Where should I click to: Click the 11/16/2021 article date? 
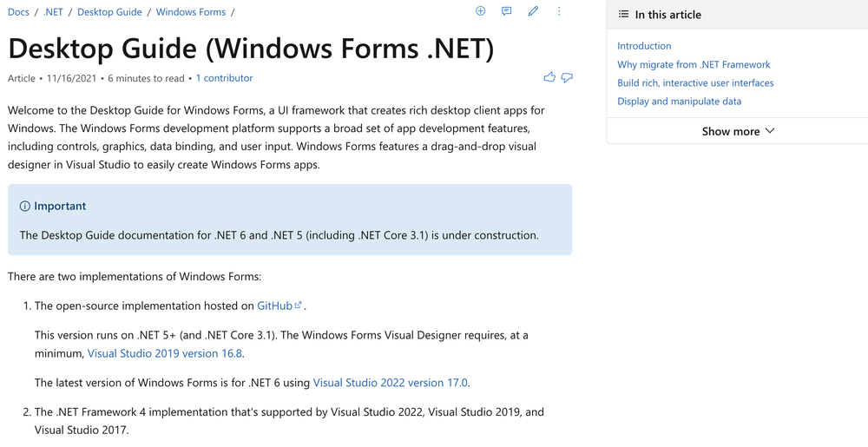click(71, 78)
